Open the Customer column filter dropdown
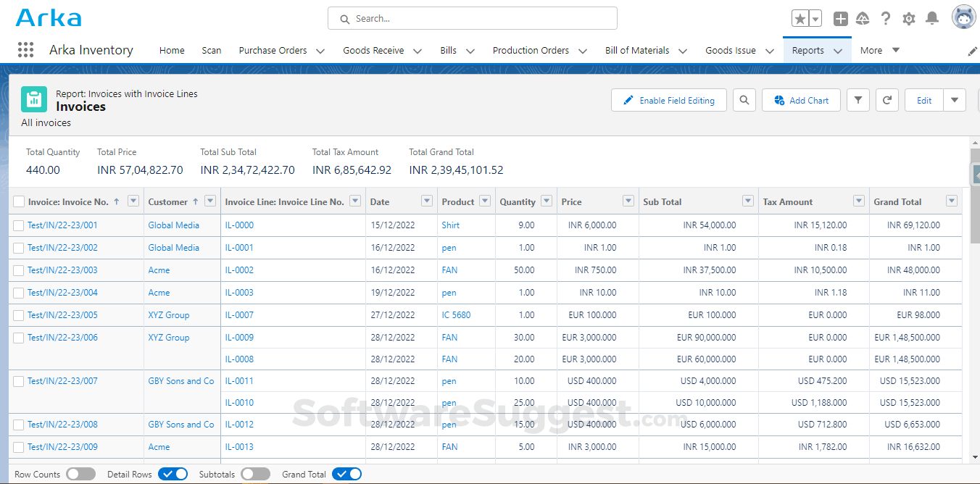 (209, 201)
